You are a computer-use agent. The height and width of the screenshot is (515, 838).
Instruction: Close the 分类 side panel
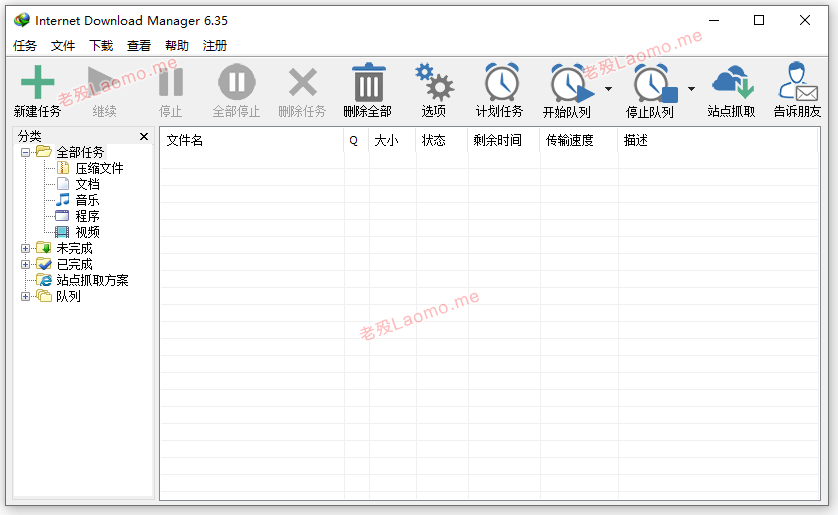[144, 137]
